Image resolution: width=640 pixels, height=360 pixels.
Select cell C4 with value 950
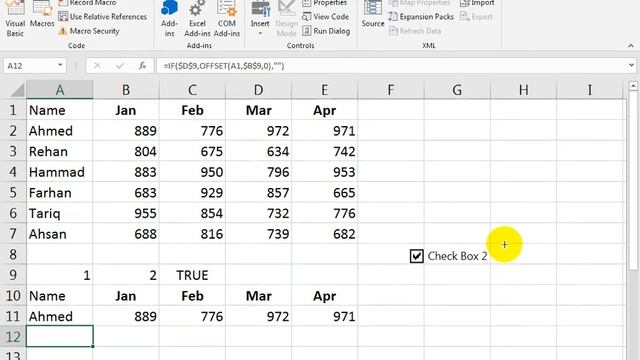click(192, 172)
